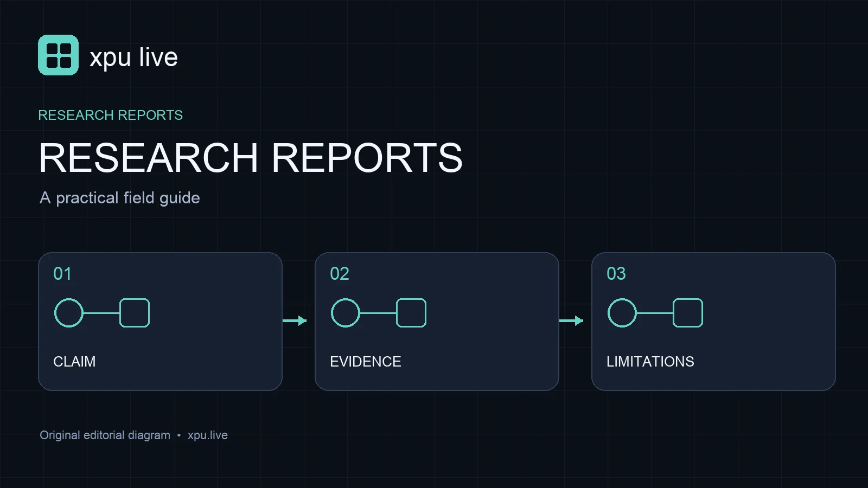Click the number 03 in third card

(x=616, y=273)
